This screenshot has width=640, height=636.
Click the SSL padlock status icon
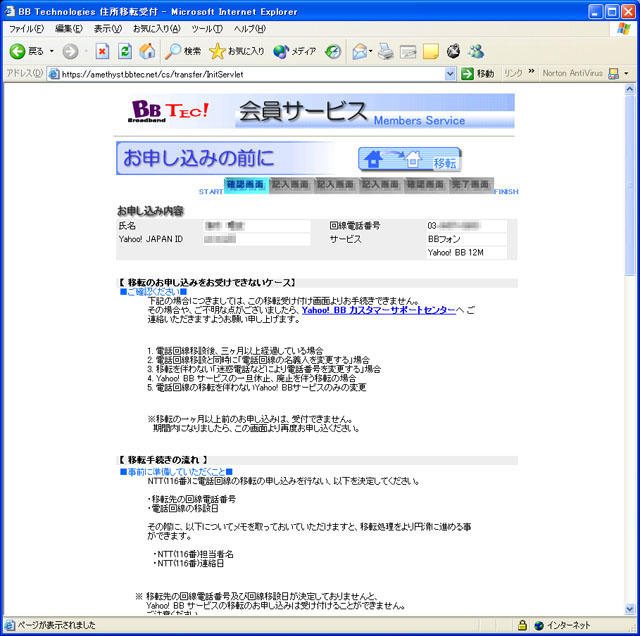522,625
